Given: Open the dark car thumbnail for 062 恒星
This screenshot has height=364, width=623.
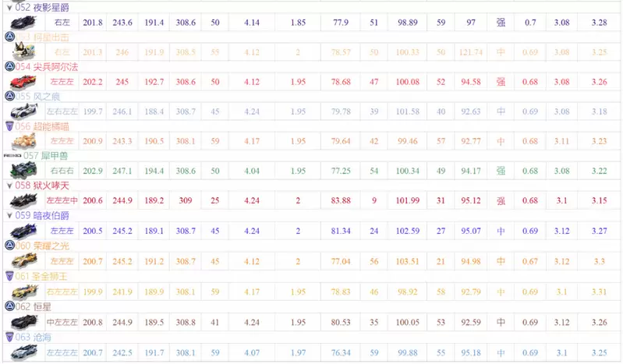Looking at the screenshot, I should [23, 322].
